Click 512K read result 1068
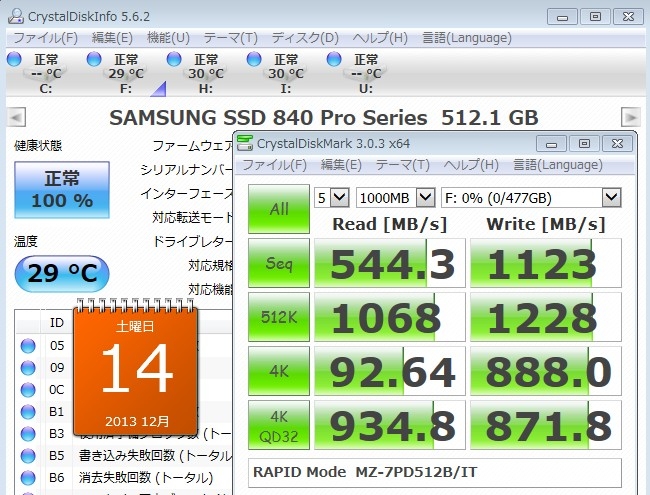Image resolution: width=650 pixels, height=495 pixels. coord(390,317)
